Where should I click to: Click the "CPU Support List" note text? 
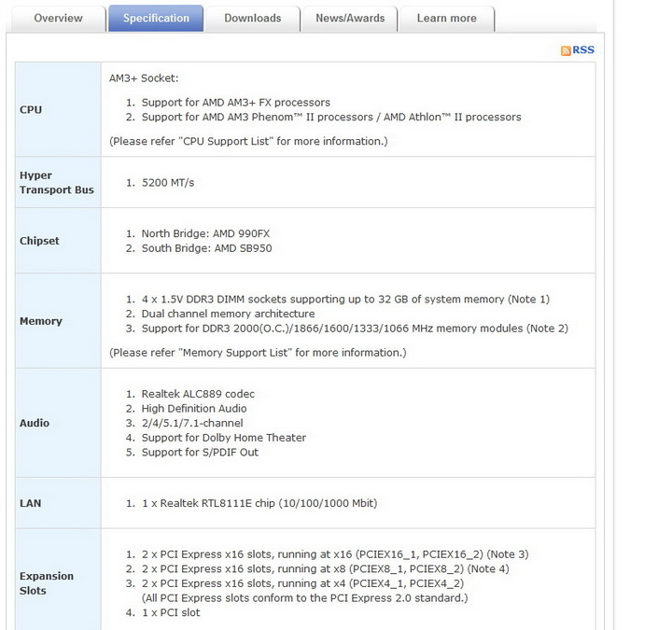pos(248,141)
